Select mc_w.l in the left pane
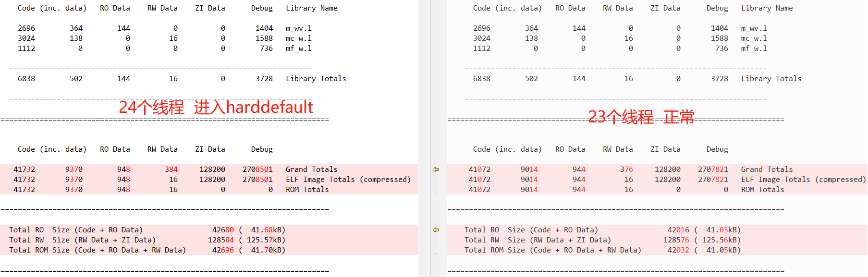868x277 pixels. (x=298, y=38)
